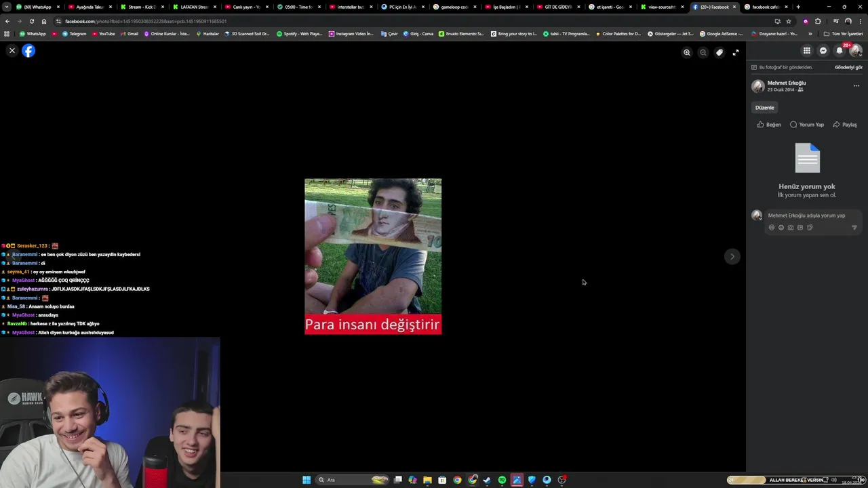Close the photo viewer with X icon
This screenshot has width=868, height=488.
[12, 51]
